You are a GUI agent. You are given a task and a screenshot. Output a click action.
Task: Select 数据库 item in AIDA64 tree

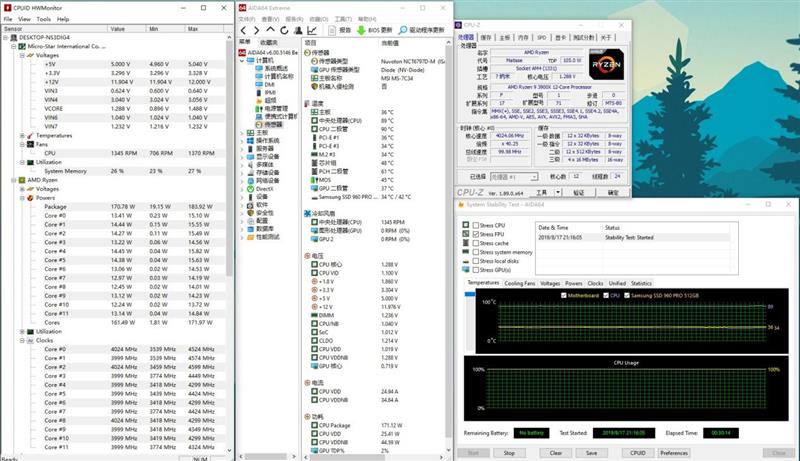[260, 229]
